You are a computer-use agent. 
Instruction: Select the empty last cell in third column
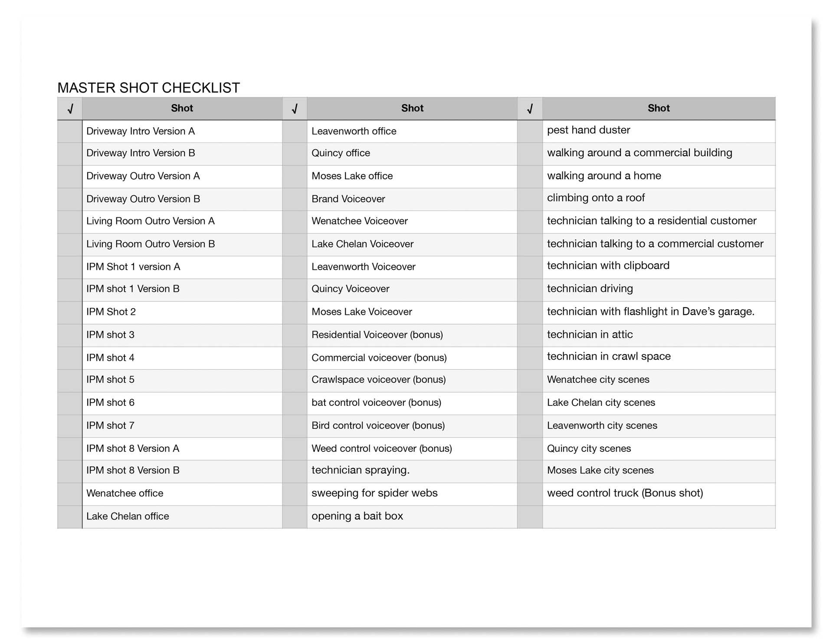pyautogui.click(x=658, y=516)
